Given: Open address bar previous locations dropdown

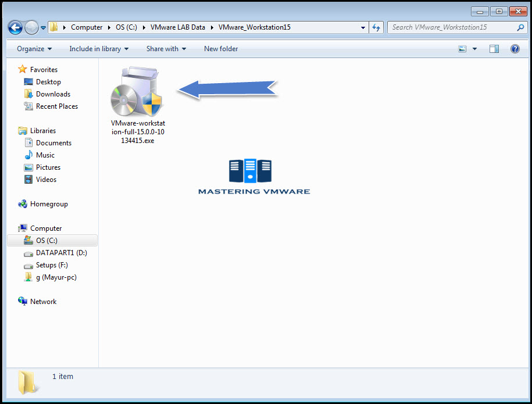Looking at the screenshot, I should [363, 27].
